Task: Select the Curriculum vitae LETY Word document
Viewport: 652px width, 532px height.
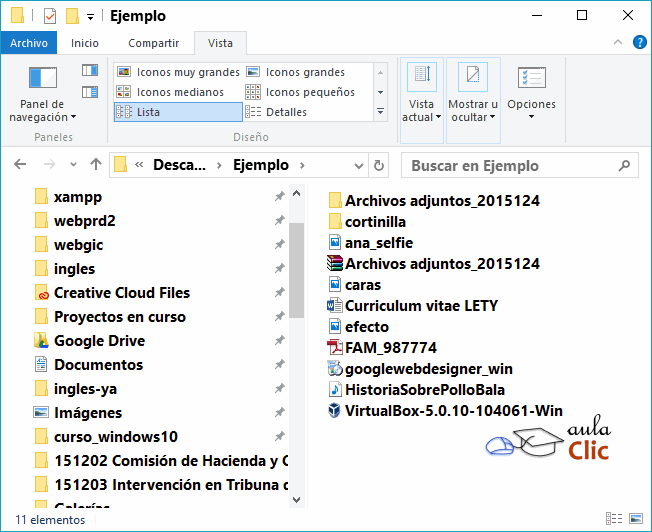Action: [420, 306]
